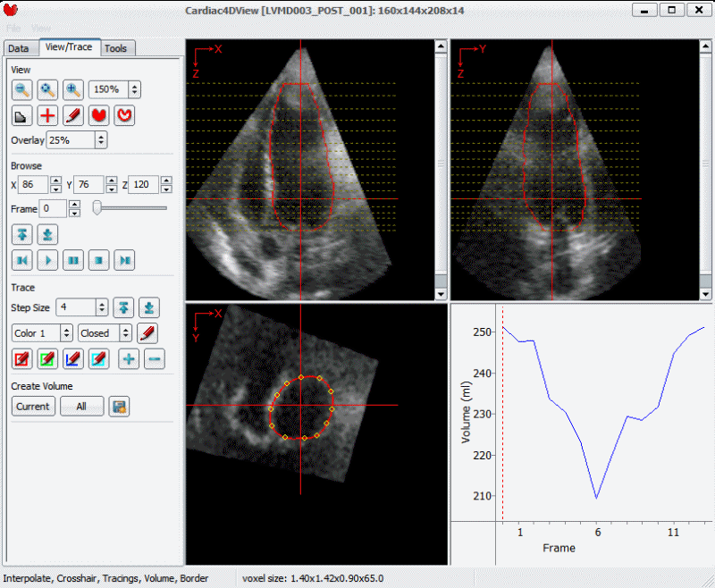Click the blue plus icon in Trace
Image resolution: width=715 pixels, height=588 pixels.
click(x=129, y=358)
